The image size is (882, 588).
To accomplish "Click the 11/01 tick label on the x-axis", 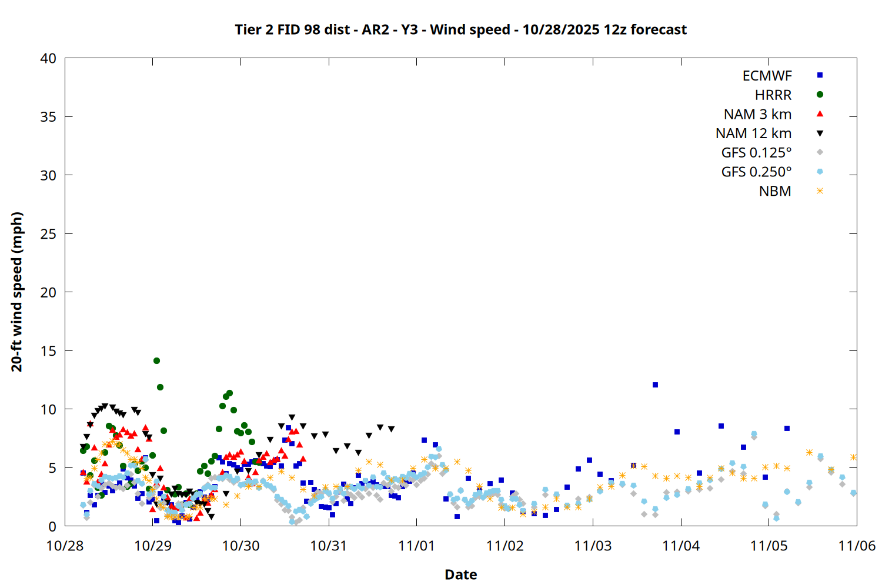I will click(416, 546).
